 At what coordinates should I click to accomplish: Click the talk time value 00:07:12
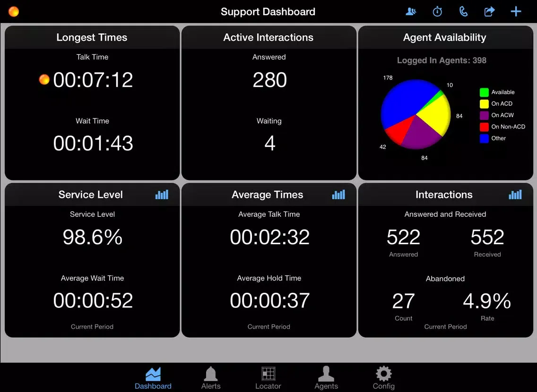(93, 80)
